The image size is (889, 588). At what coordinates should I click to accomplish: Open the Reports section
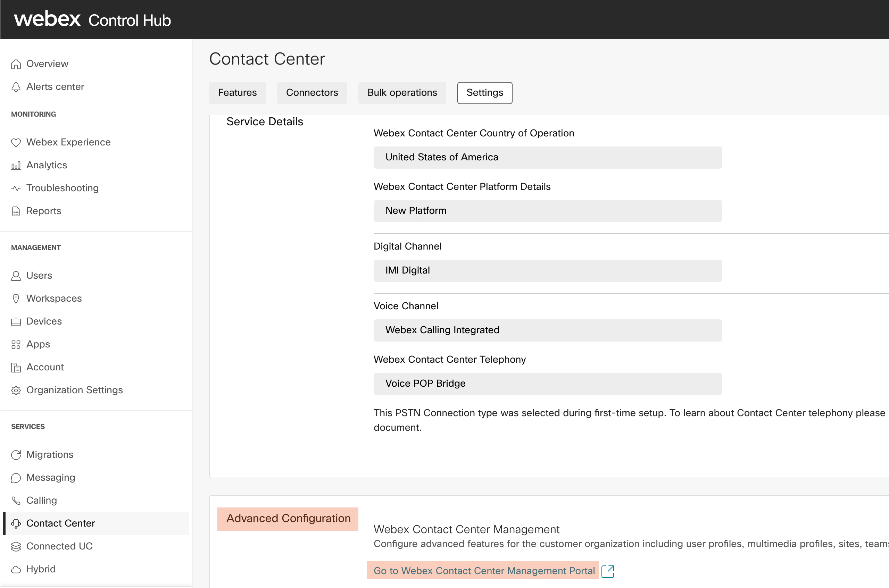(x=43, y=211)
